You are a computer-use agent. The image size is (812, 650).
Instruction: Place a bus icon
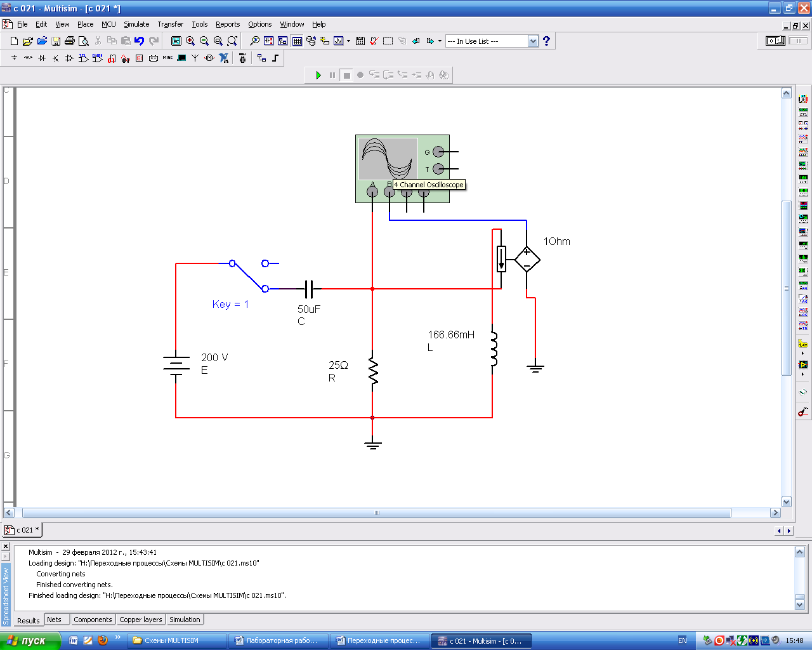275,58
